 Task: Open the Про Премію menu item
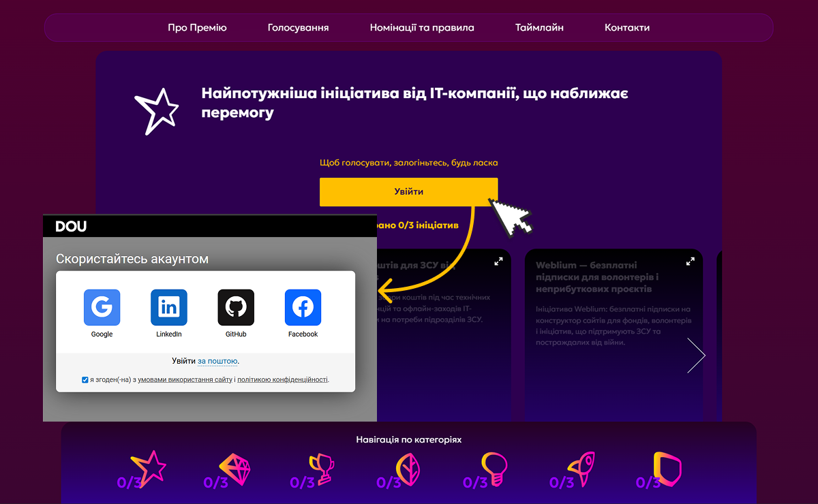coord(197,28)
